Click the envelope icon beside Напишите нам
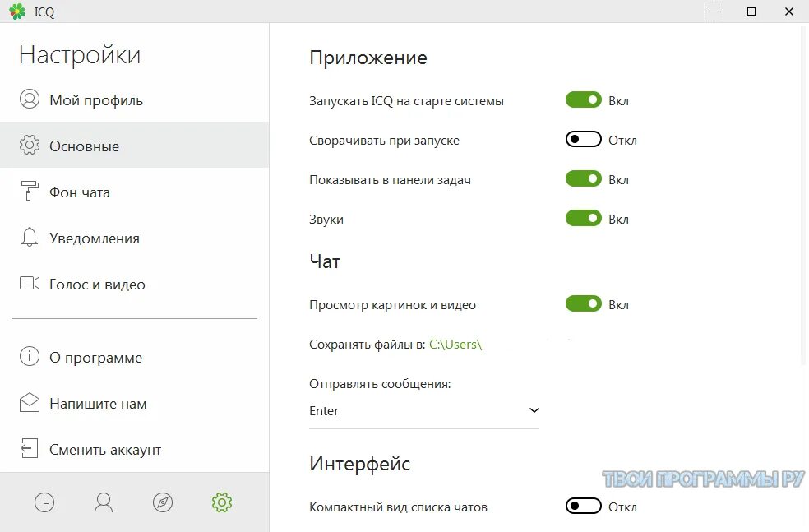The width and height of the screenshot is (809, 532). tap(30, 403)
